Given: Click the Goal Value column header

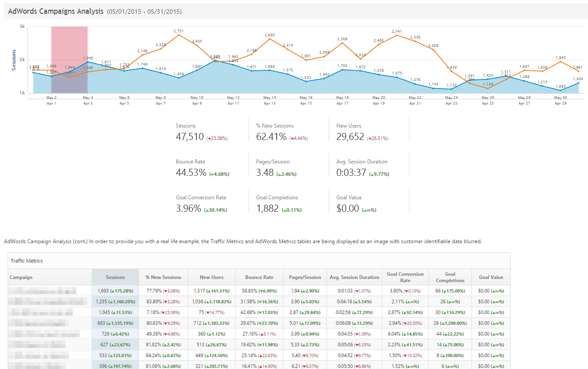Looking at the screenshot, I should click(491, 277).
